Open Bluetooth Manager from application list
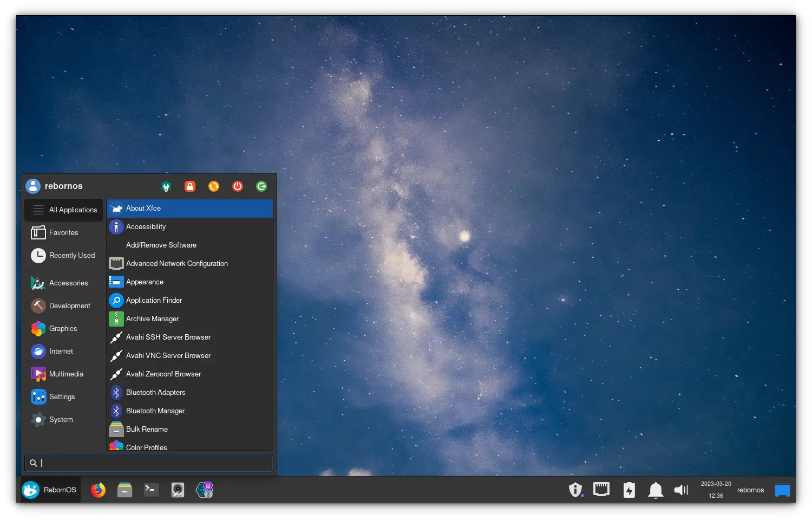 (155, 411)
